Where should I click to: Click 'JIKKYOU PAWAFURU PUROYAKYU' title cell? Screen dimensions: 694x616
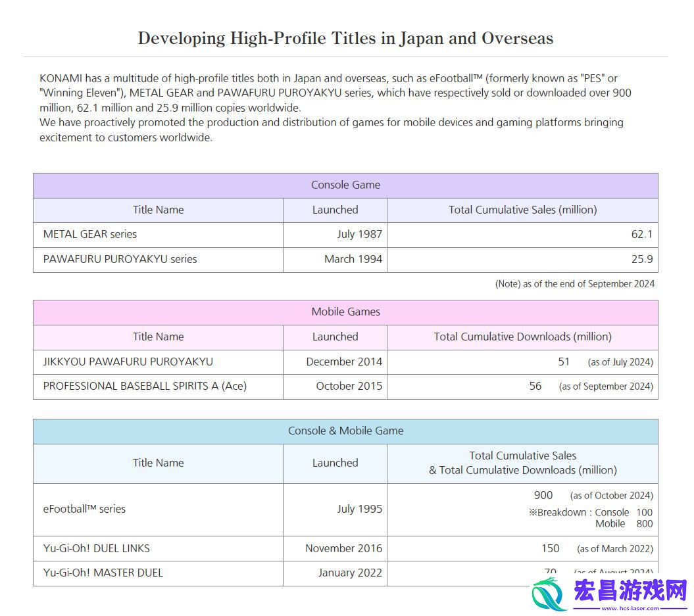point(158,362)
